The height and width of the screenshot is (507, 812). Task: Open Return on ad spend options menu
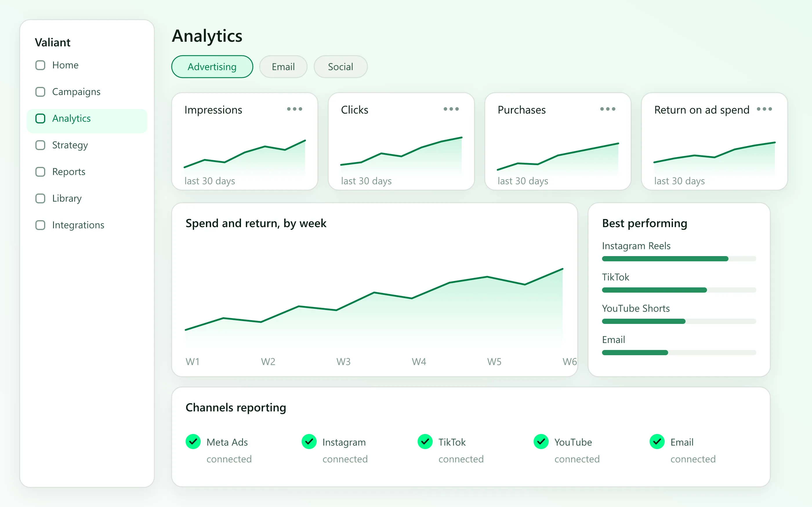tap(764, 109)
